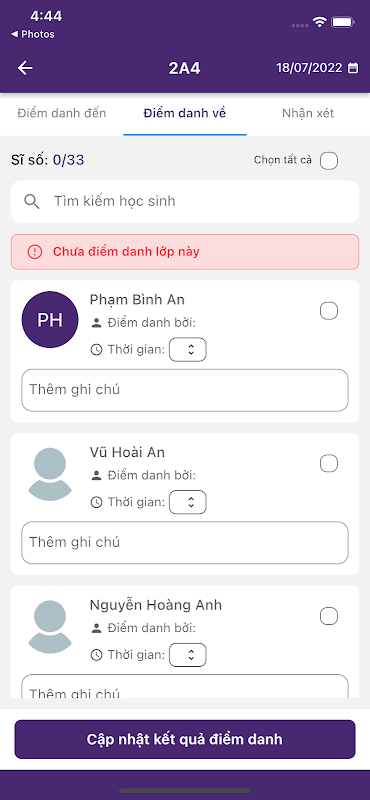The image size is (370, 800).
Task: Focus the Tìm kiếm học sinh search field
Action: pos(185,202)
